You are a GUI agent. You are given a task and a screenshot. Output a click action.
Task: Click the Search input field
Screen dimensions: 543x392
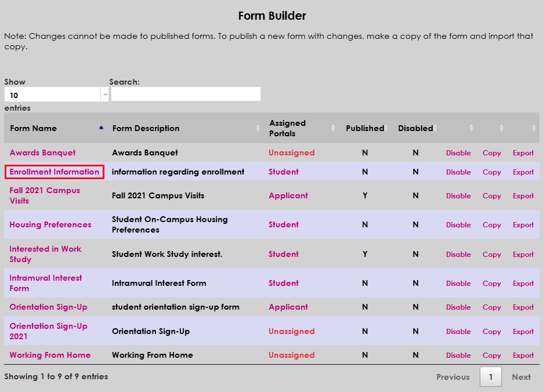[185, 94]
